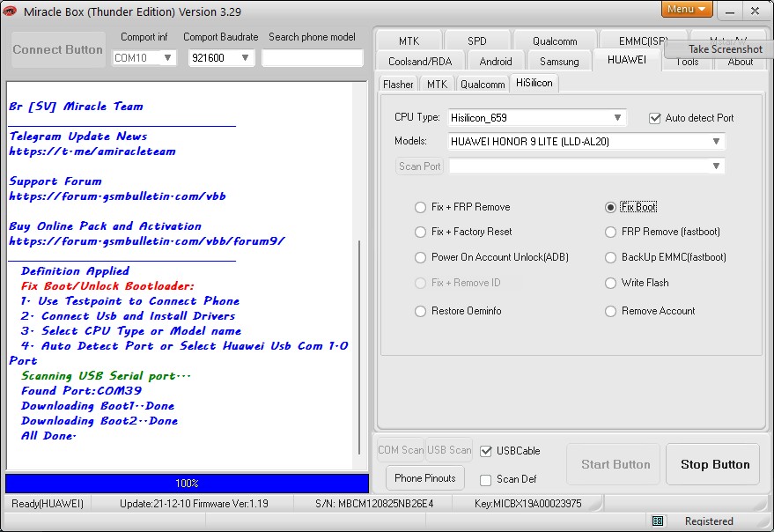Screen dimensions: 774x532
Task: Click the 'Found Port:COM39' log line
Action: 81,391
